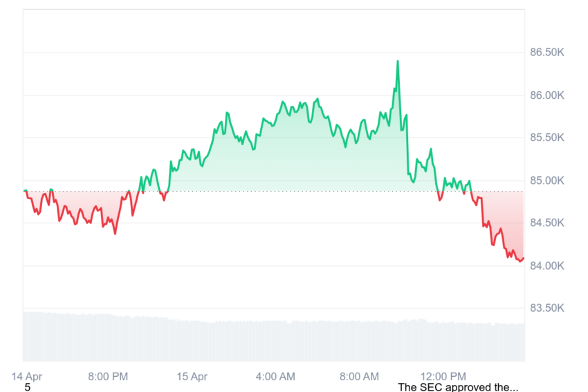The width and height of the screenshot is (588, 392).
Task: Click the 86.50K price axis label
Action: (x=546, y=53)
